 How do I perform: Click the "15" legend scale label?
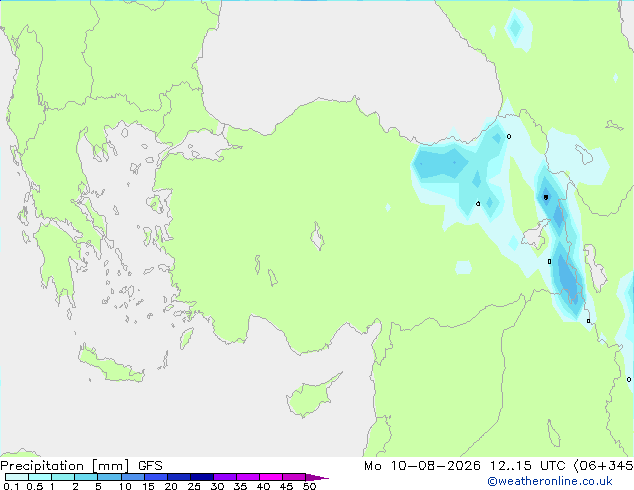tap(148, 486)
